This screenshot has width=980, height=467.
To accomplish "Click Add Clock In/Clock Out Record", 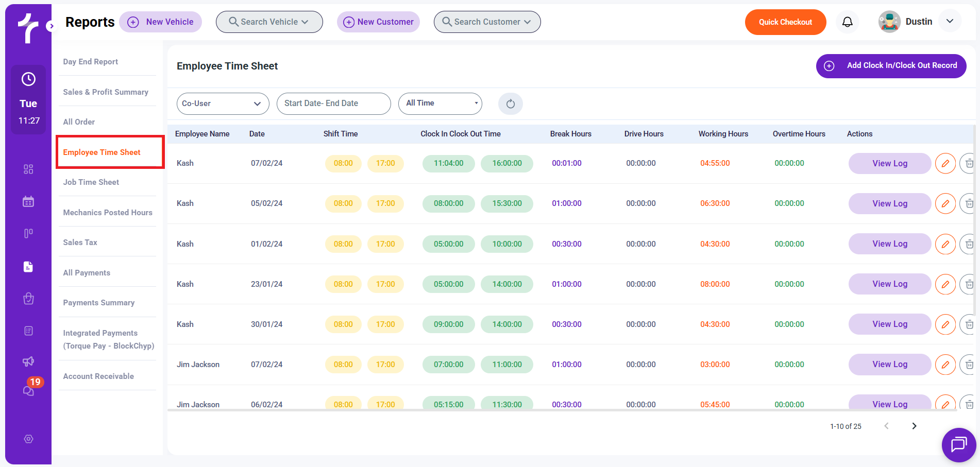I will point(891,66).
